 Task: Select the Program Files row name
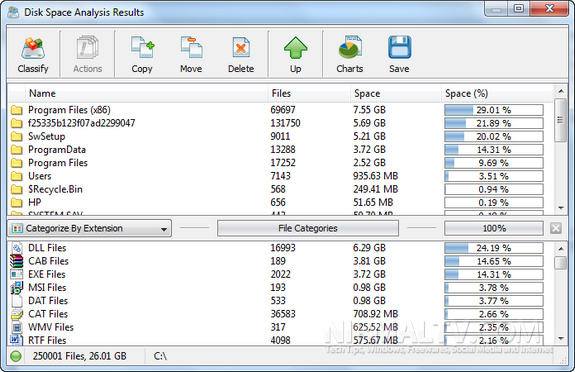(58, 163)
